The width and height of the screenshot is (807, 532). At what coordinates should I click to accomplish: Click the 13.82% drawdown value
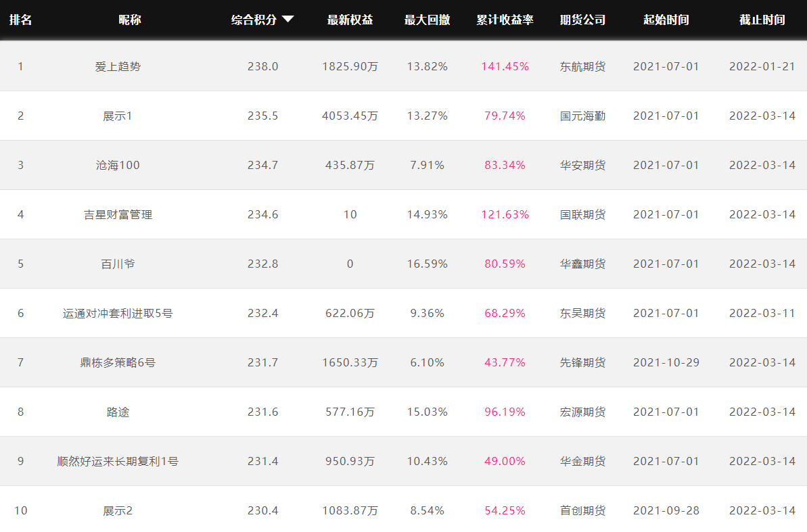tap(427, 66)
